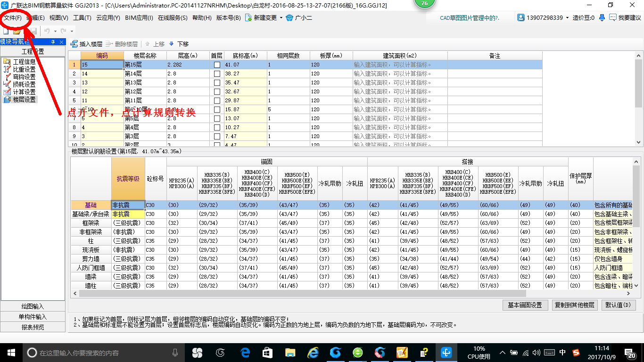This screenshot has width=644, height=362.
Task: Click the green 76 score badge
Action: [424, 4]
